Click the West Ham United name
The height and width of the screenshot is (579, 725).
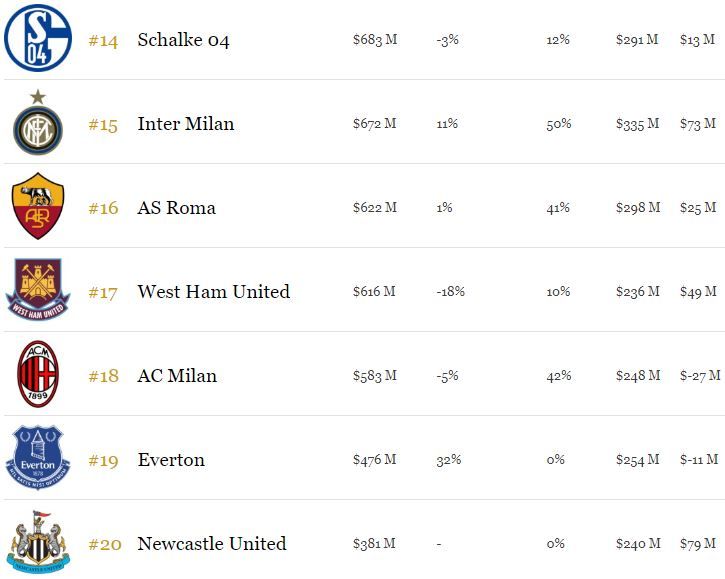tap(213, 292)
